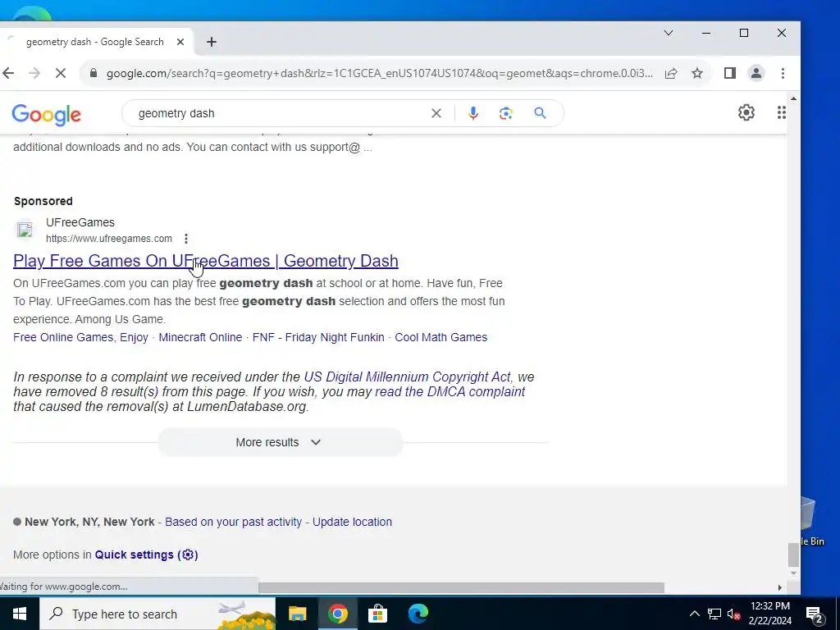This screenshot has height=630, width=840.
Task: Click the scrollbar up arrow
Action: click(793, 98)
